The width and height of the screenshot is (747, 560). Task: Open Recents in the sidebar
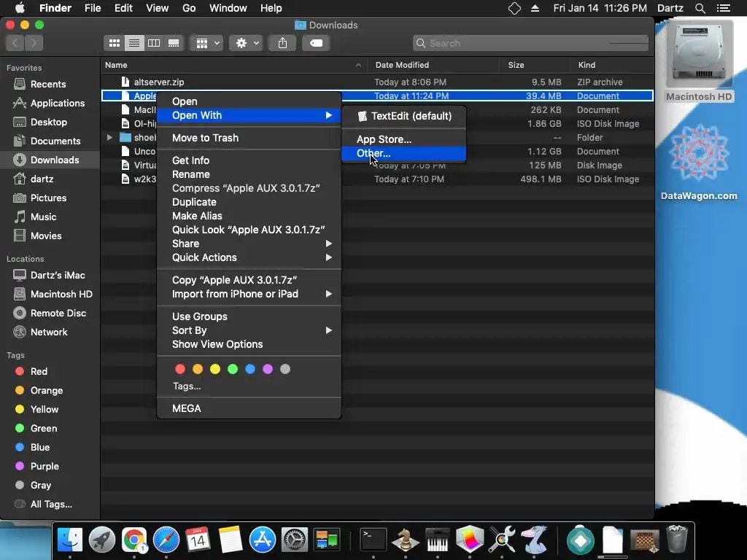(x=47, y=85)
